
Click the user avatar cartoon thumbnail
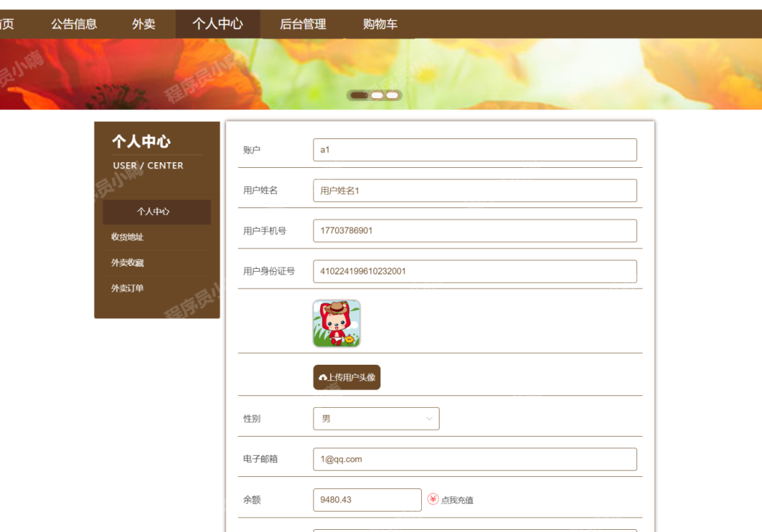click(336, 323)
